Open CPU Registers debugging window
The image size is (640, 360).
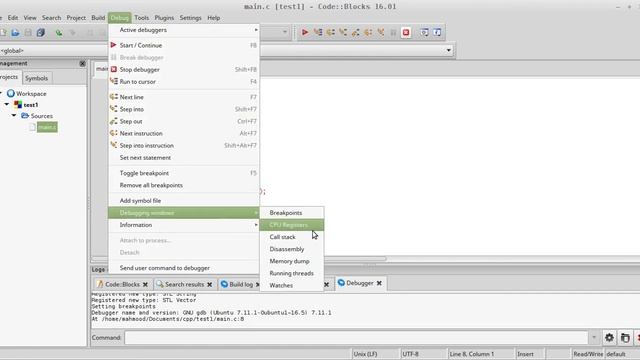pos(292,225)
